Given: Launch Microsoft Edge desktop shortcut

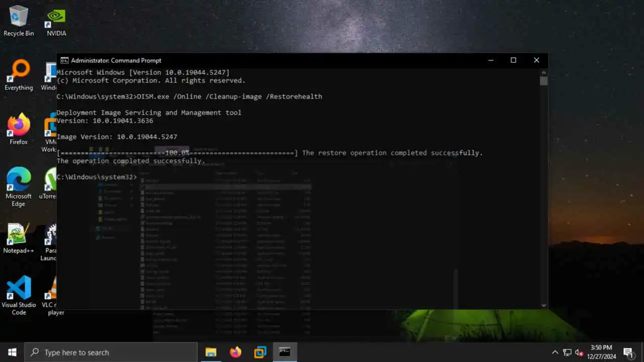Looking at the screenshot, I should 19,187.
